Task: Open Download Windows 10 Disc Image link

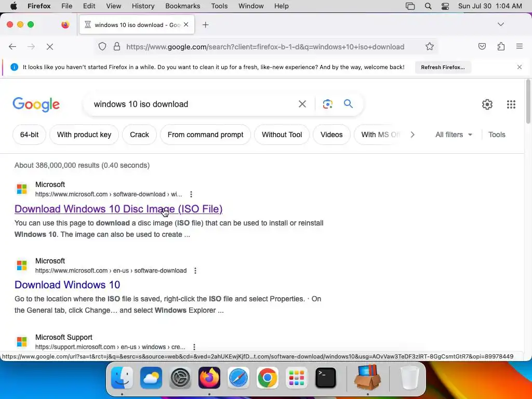Action: 118,209
